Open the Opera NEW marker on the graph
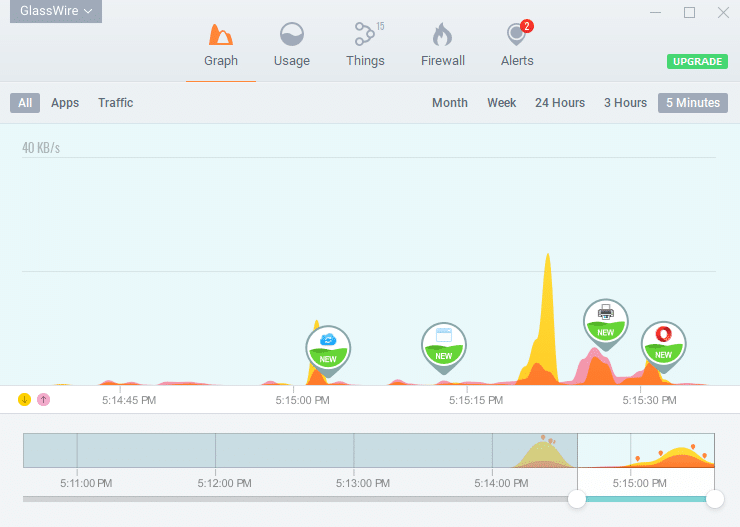This screenshot has width=740, height=527. 664,345
